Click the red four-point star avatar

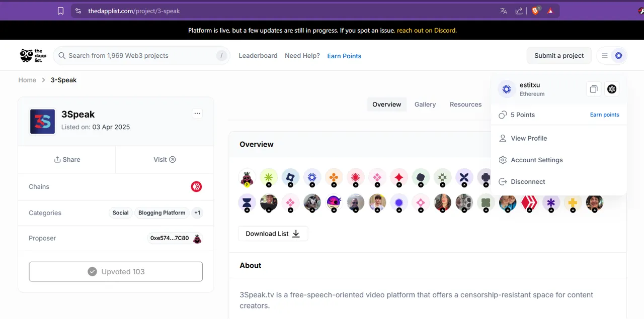[399, 177]
